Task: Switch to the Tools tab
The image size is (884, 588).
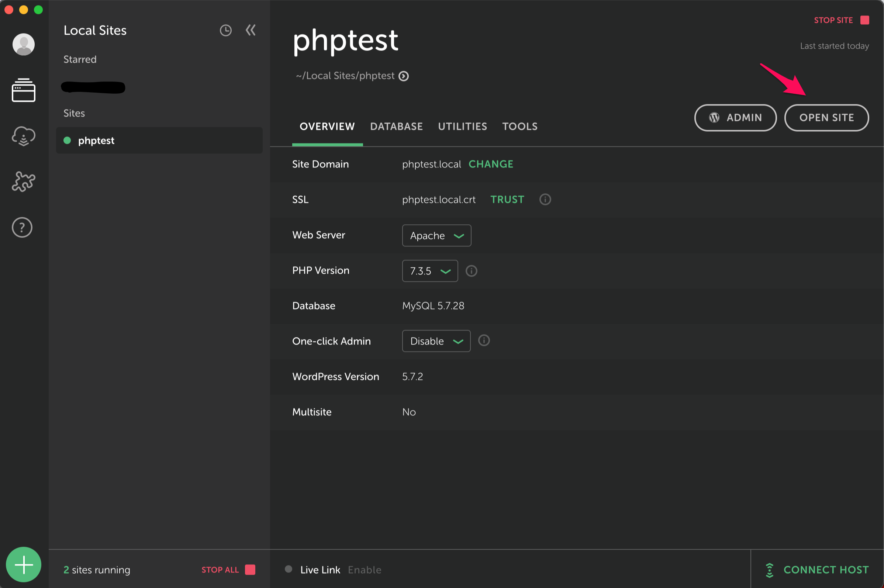Action: coord(520,127)
